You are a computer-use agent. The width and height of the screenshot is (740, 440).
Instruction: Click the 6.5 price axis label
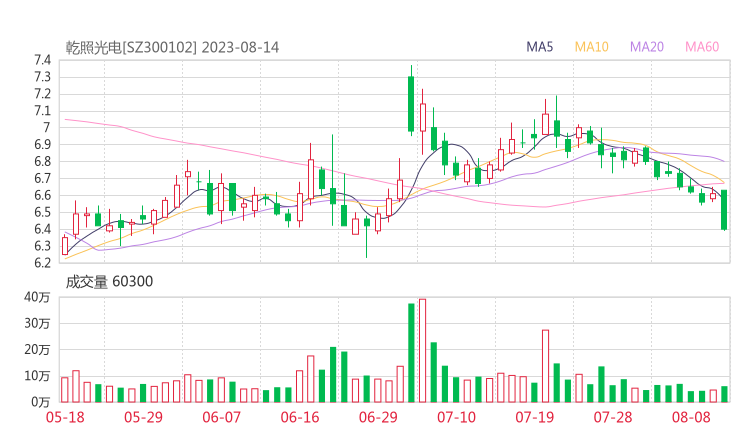[42, 212]
